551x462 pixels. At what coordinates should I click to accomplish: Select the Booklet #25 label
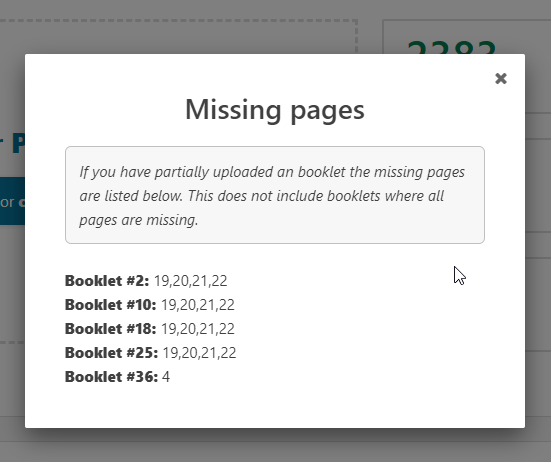pos(111,353)
